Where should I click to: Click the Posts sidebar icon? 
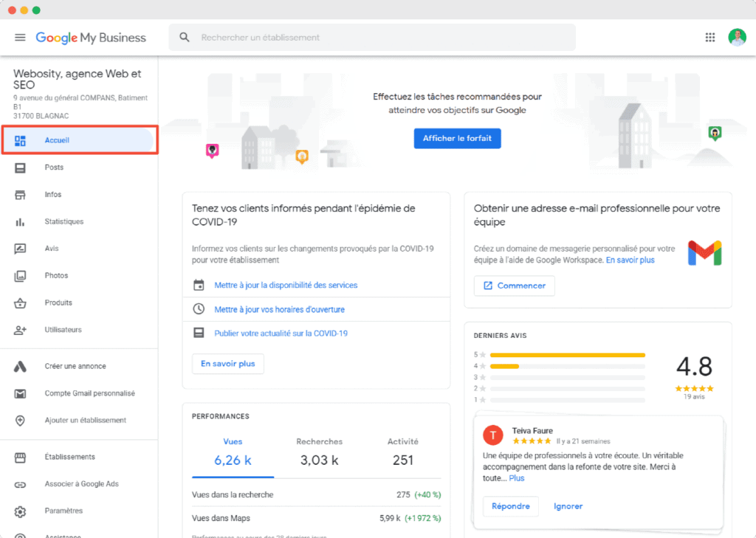20,168
